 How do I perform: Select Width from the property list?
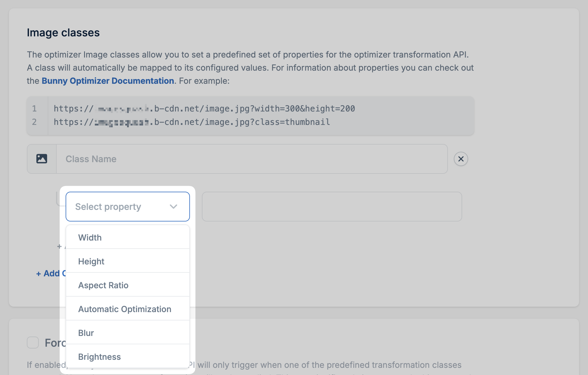coord(90,237)
